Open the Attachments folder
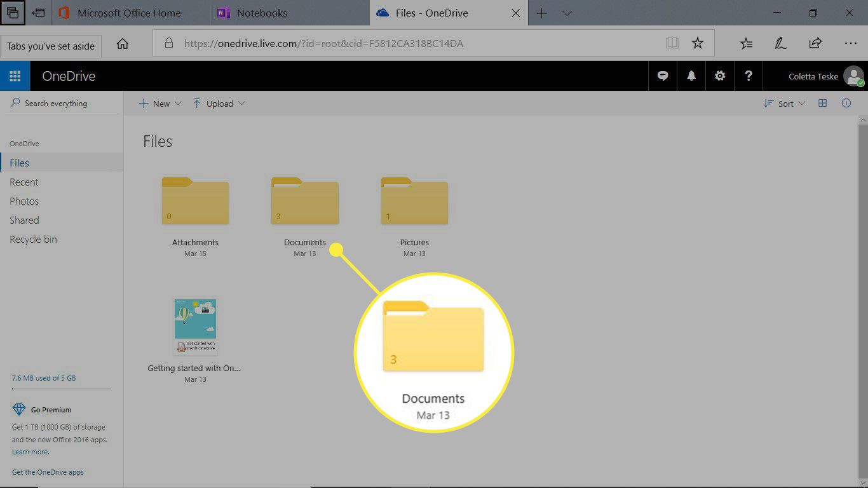Viewport: 868px width, 488px height. pyautogui.click(x=195, y=201)
